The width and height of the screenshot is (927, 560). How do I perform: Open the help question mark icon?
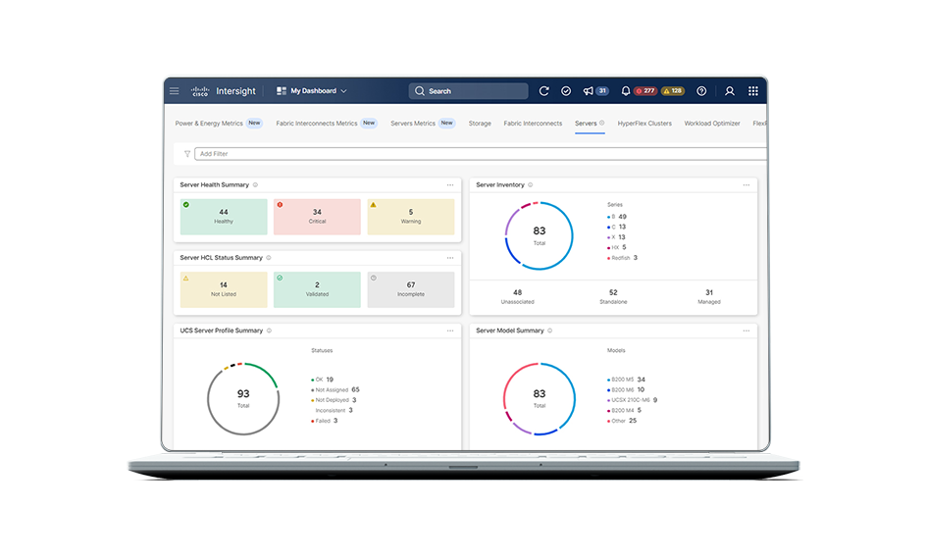coord(701,91)
